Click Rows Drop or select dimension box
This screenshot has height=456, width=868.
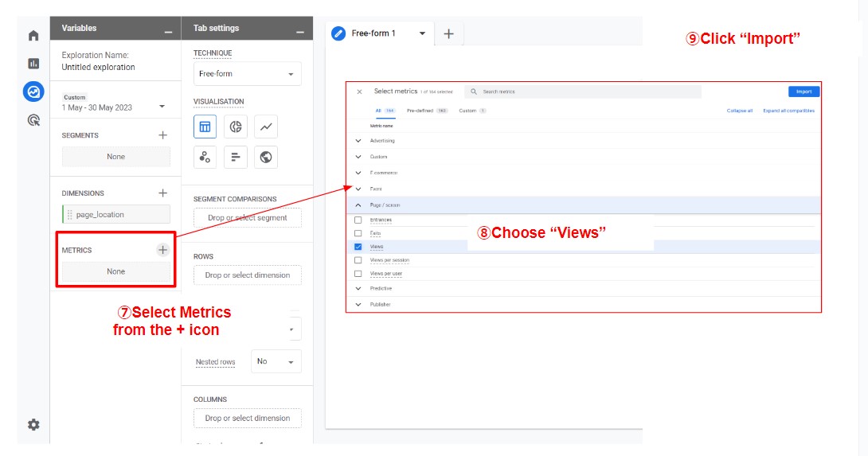[248, 275]
